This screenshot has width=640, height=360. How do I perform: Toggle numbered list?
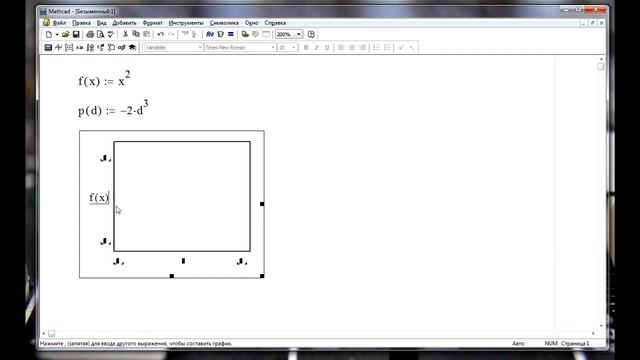point(387,48)
